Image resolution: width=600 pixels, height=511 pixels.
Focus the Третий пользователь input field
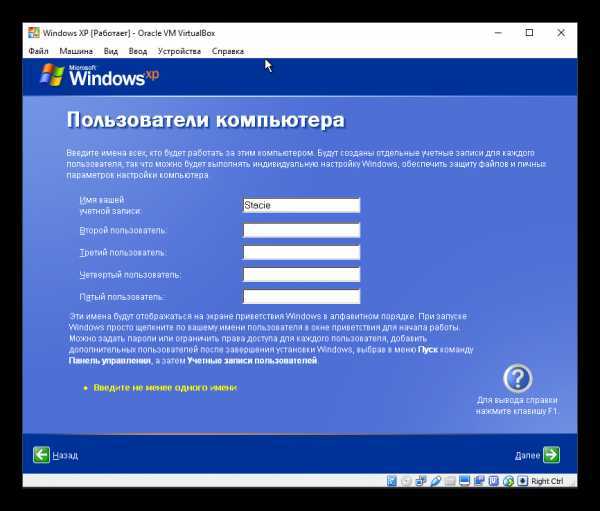pos(301,252)
